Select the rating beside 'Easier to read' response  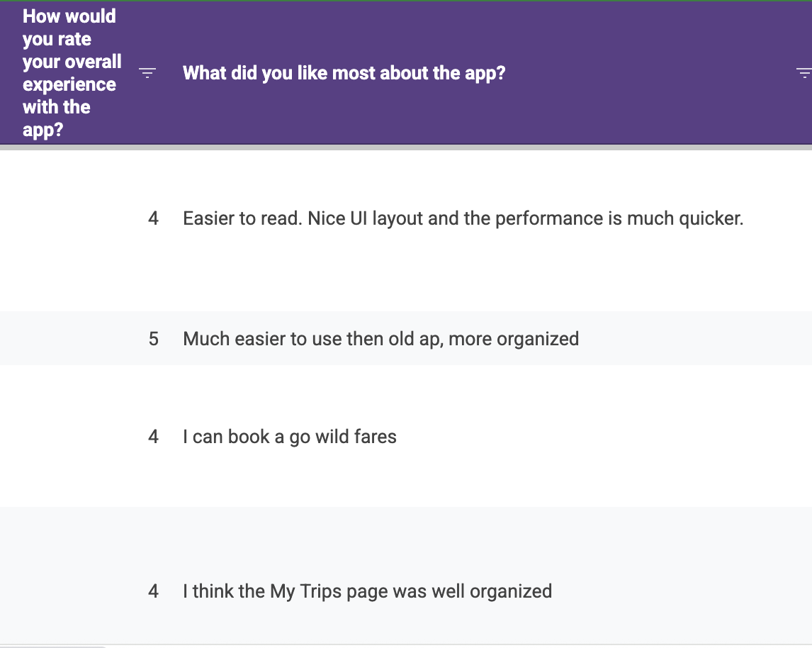click(153, 218)
